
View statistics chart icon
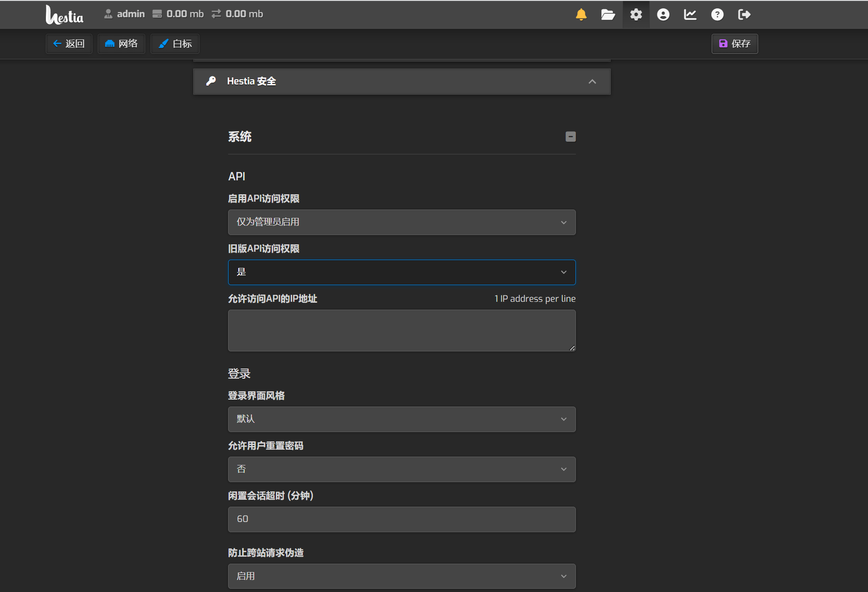coord(690,15)
